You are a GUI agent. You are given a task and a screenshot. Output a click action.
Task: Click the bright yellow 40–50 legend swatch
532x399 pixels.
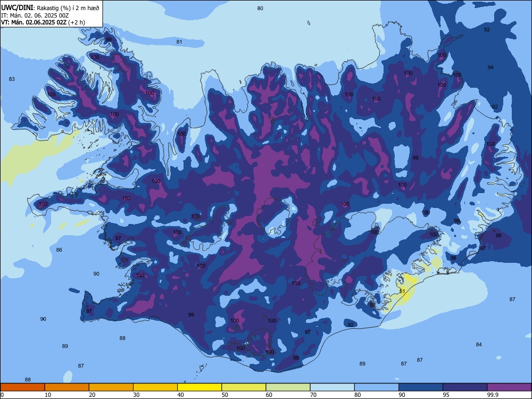(x=199, y=387)
